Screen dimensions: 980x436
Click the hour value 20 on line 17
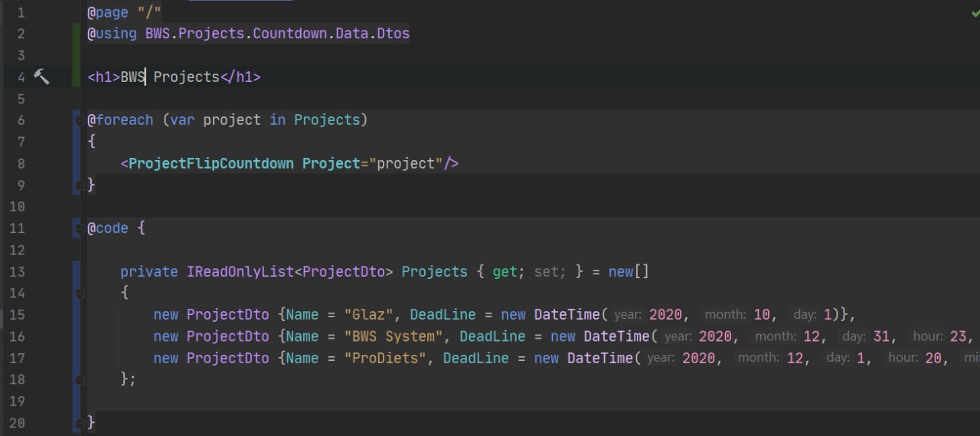[933, 358]
